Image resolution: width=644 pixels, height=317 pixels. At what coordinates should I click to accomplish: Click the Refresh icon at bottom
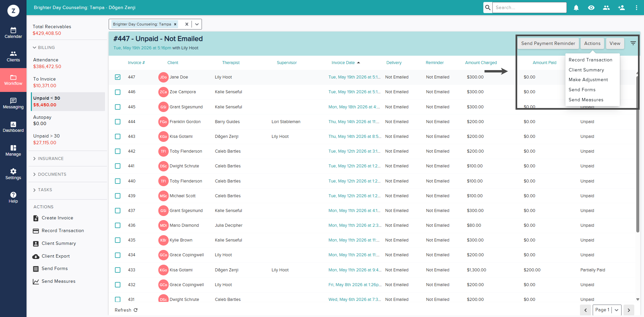[136, 310]
